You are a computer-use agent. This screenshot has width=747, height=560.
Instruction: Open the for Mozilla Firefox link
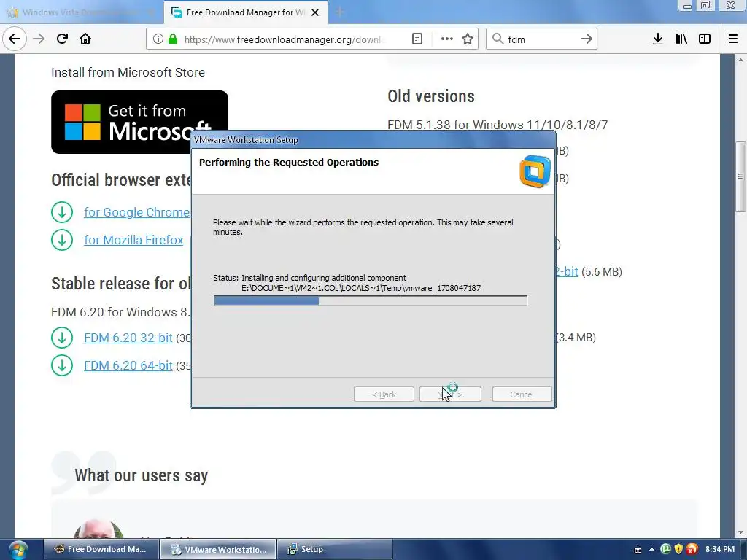click(x=134, y=240)
